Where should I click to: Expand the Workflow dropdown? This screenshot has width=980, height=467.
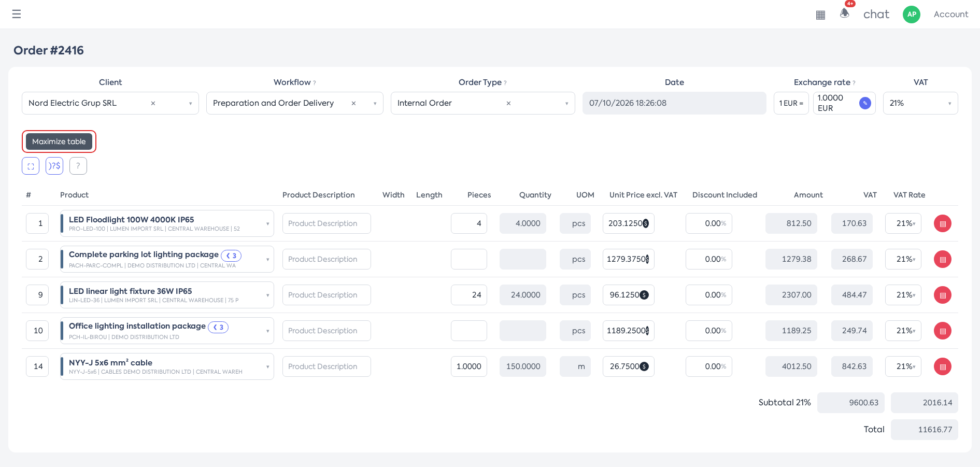[375, 104]
